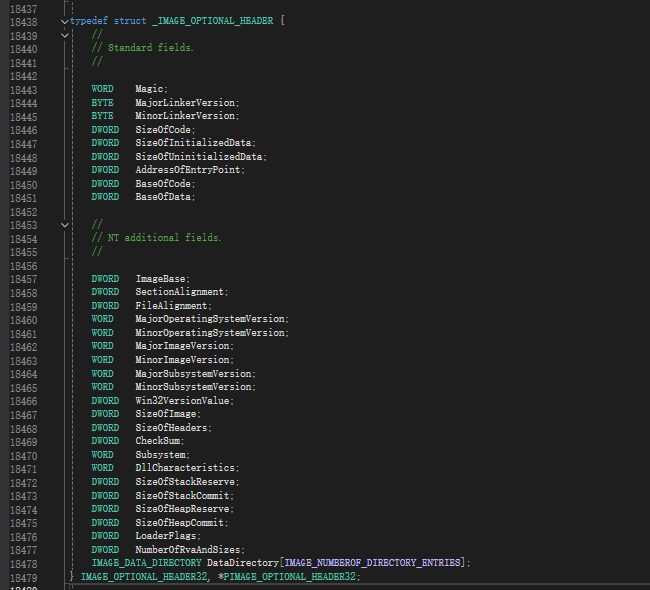Click IMAGE_DATA_DIRECTORY type name

click(x=146, y=563)
